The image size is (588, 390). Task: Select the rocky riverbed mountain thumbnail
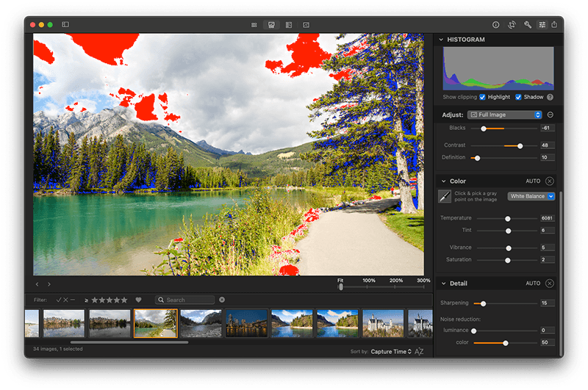coord(201,323)
